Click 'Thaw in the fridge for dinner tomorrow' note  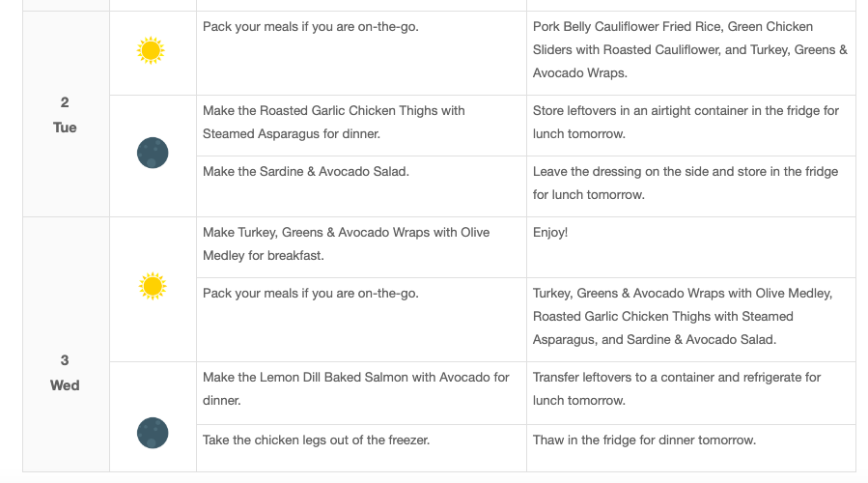(644, 440)
